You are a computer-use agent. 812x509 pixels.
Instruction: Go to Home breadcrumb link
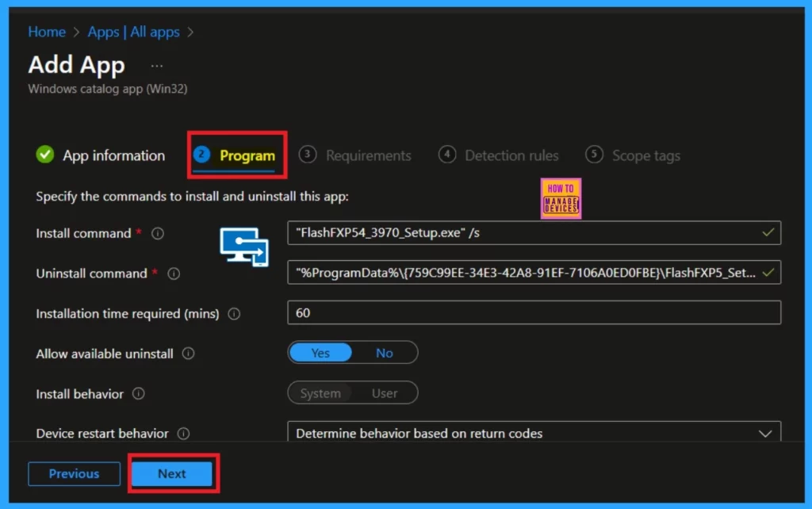tap(47, 32)
